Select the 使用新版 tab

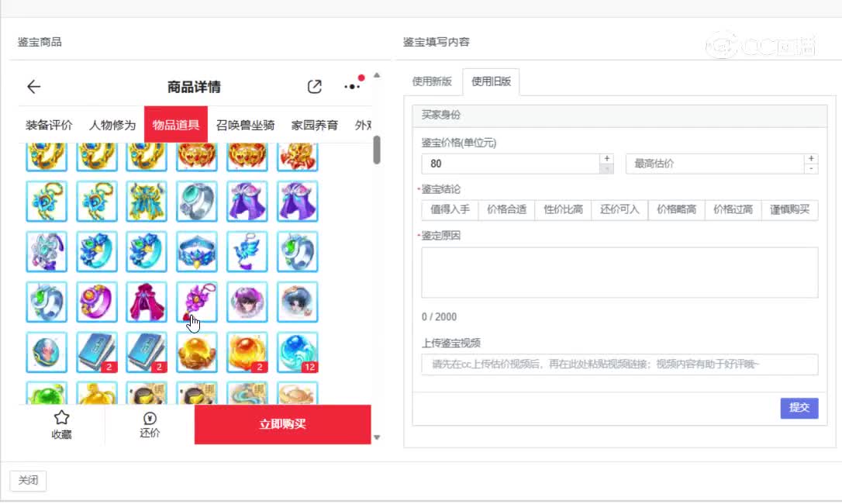click(x=432, y=81)
